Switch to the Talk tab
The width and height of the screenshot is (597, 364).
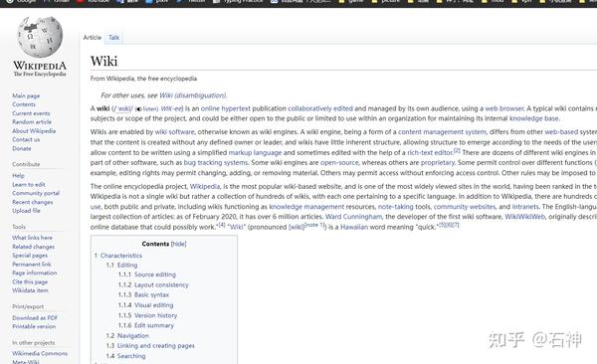click(113, 38)
